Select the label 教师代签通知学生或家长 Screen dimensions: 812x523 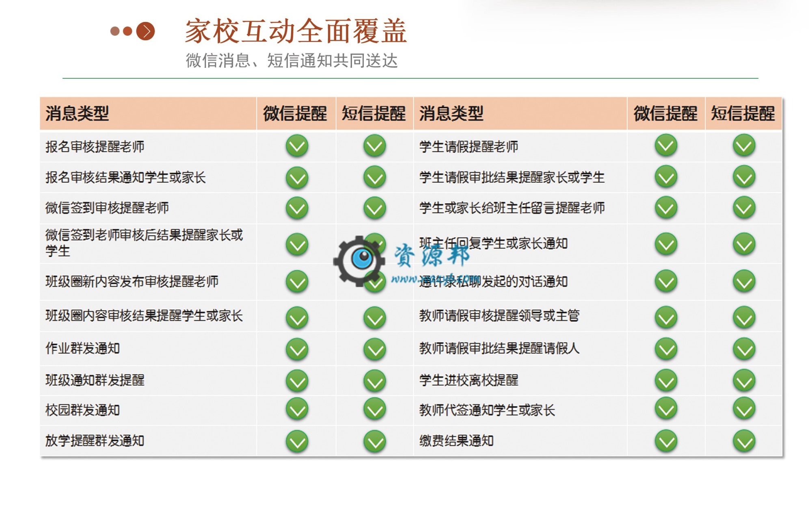(487, 410)
